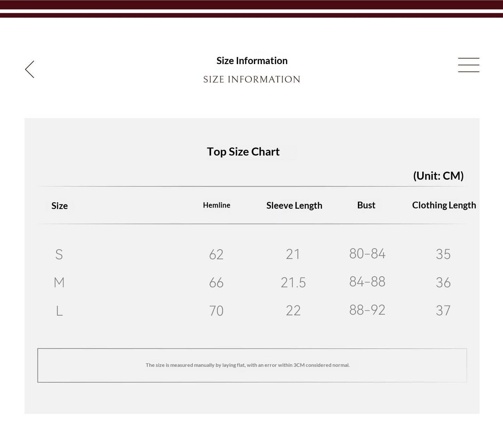Click the 84-88 bust value
503x448 pixels.
click(367, 281)
